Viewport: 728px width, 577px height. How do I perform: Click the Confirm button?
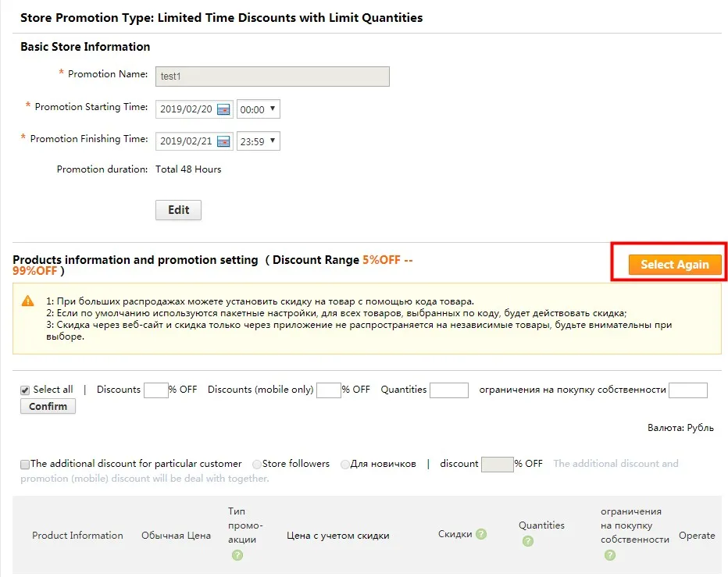click(x=48, y=406)
